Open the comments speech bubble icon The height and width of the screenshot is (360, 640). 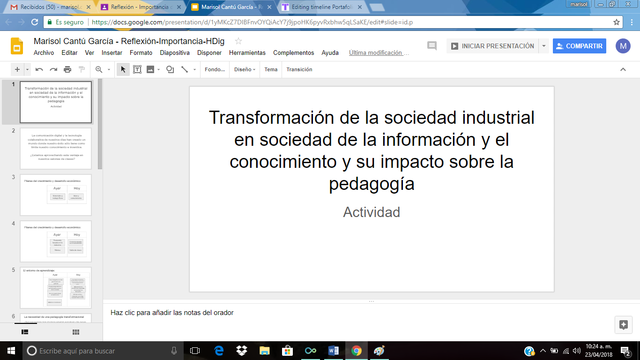point(432,46)
